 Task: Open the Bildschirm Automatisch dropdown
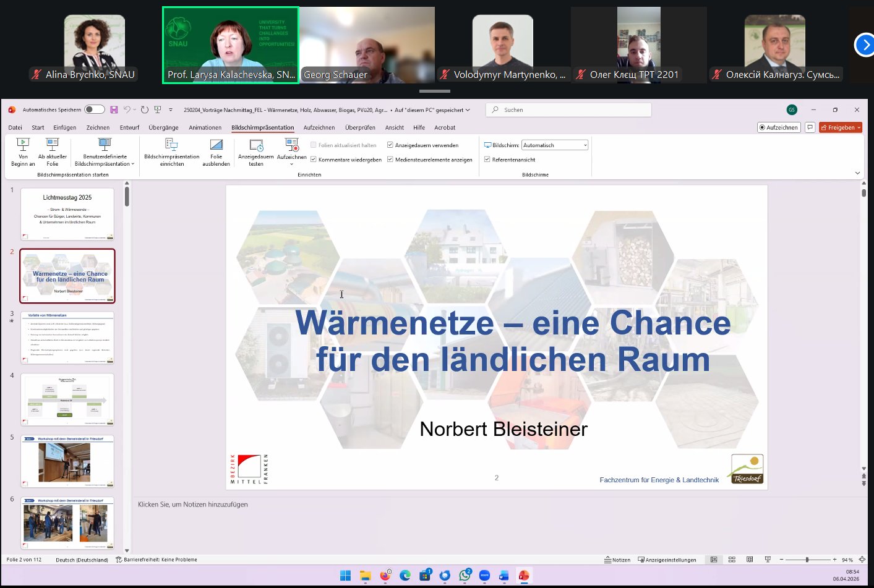pyautogui.click(x=554, y=145)
